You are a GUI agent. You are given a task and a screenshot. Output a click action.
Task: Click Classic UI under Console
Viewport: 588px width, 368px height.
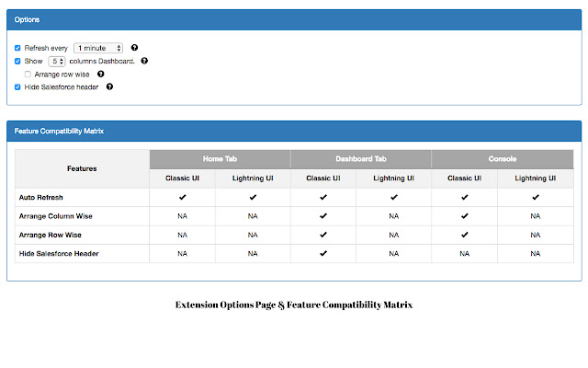click(x=464, y=178)
